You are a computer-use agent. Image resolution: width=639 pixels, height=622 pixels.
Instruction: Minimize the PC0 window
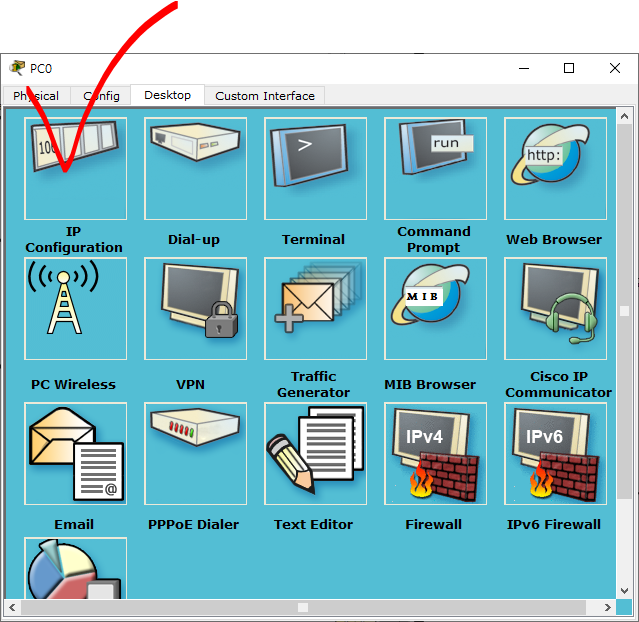pos(524,68)
